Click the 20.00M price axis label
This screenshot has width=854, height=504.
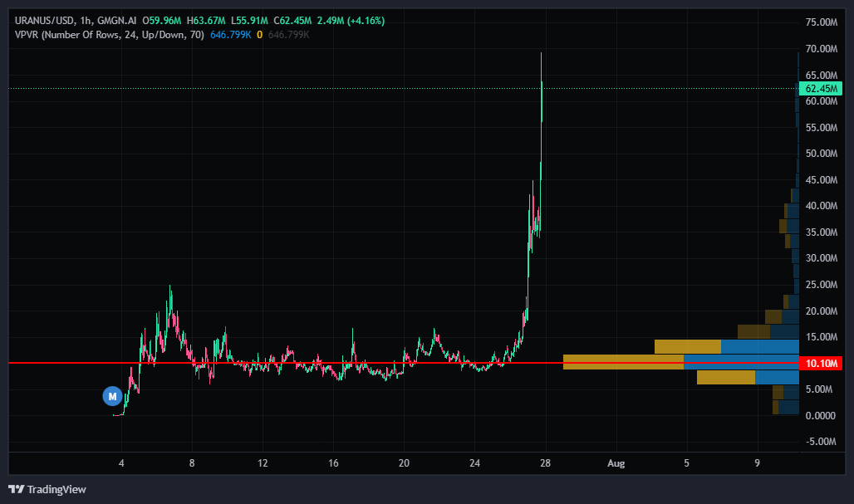click(822, 311)
